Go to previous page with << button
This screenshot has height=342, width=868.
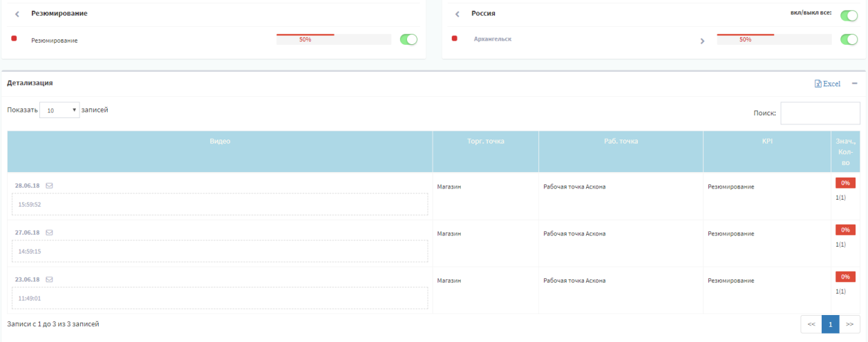(x=811, y=324)
